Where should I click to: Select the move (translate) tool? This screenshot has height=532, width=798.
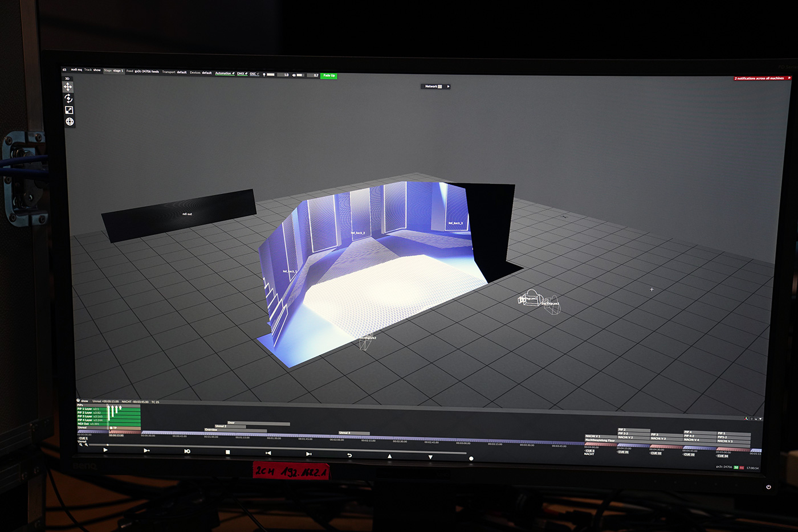click(x=68, y=87)
